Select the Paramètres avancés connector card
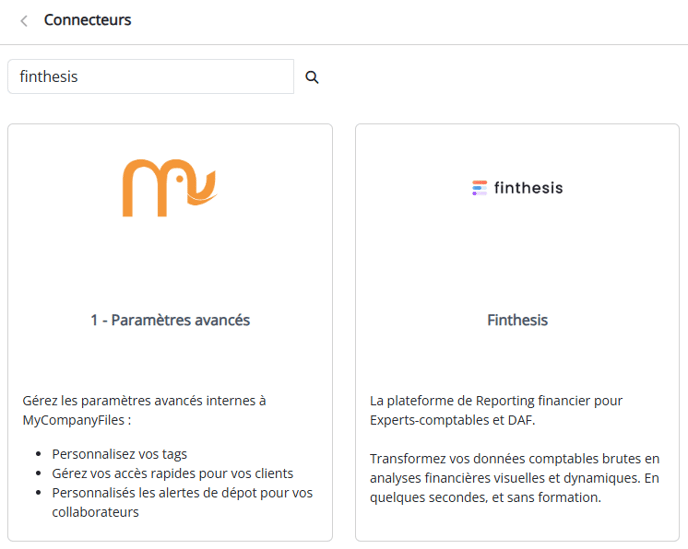The image size is (688, 549). tap(170, 332)
